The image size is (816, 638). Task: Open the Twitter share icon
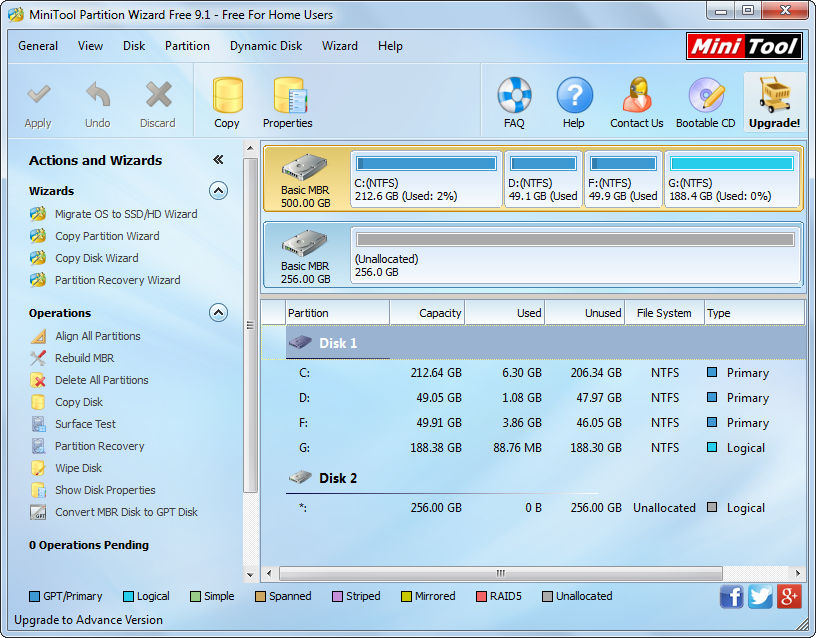pyautogui.click(x=760, y=596)
